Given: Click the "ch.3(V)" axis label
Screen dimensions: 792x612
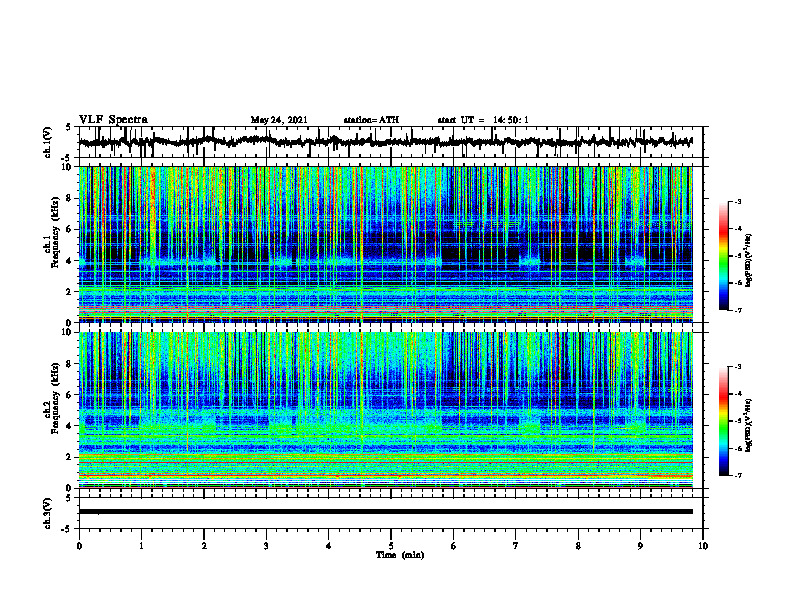Looking at the screenshot, I should tap(48, 513).
